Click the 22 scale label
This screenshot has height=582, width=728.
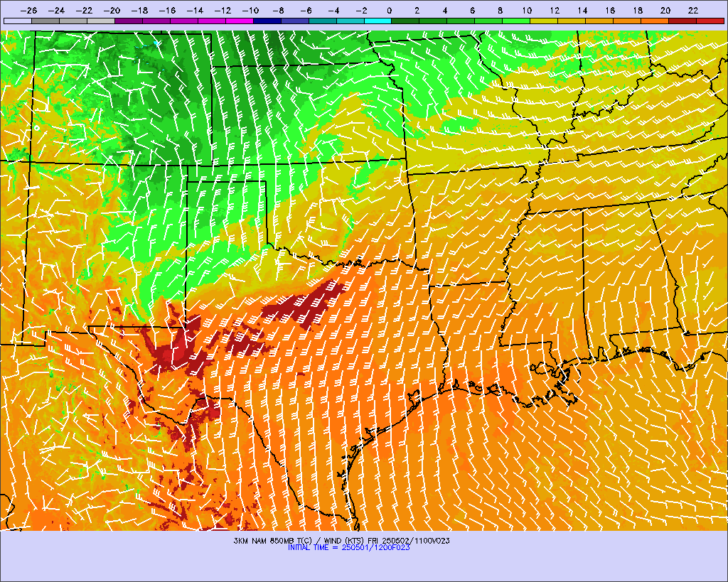(693, 10)
